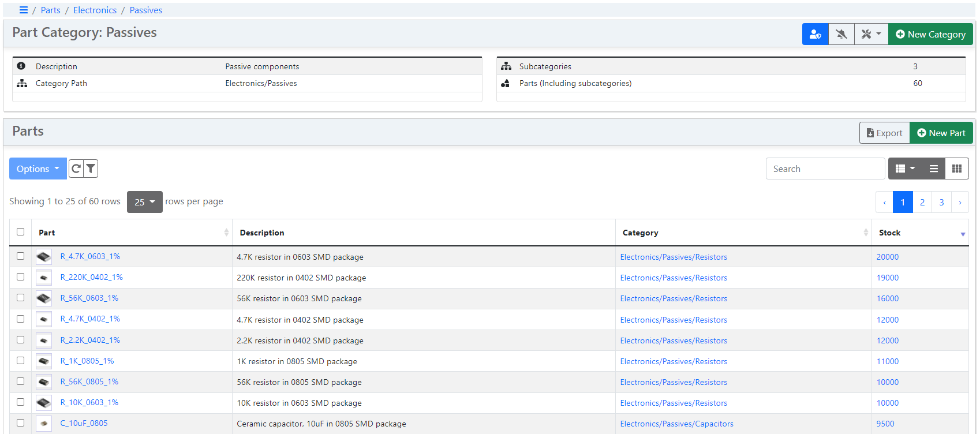Viewport: 980px width, 434px height.
Task: Check the select-all rows checkbox
Action: click(21, 232)
